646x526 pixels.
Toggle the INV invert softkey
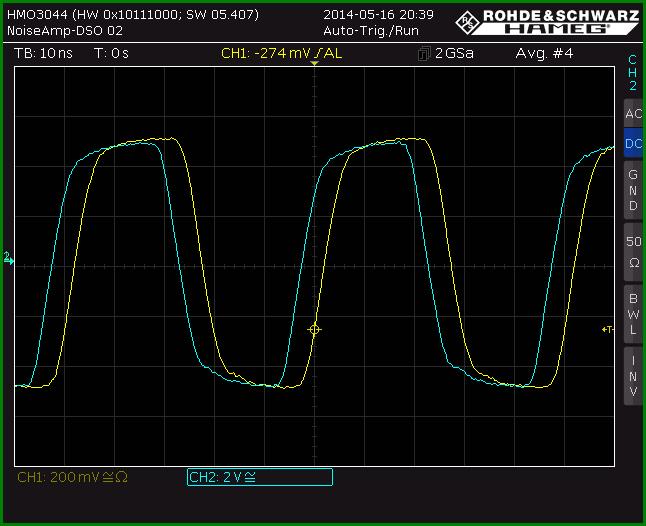tap(633, 376)
